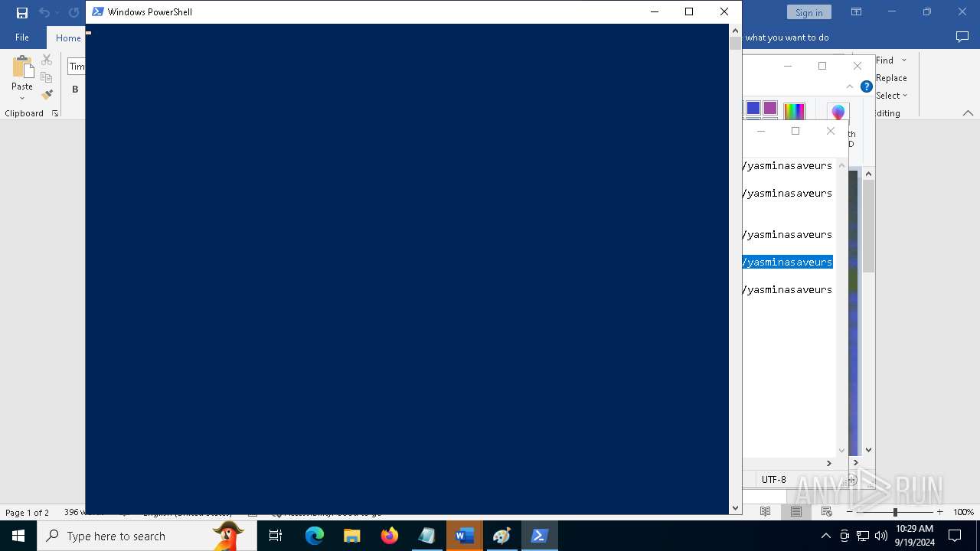The image size is (980, 551).
Task: Click the Word zoom slider handle
Action: pyautogui.click(x=895, y=512)
